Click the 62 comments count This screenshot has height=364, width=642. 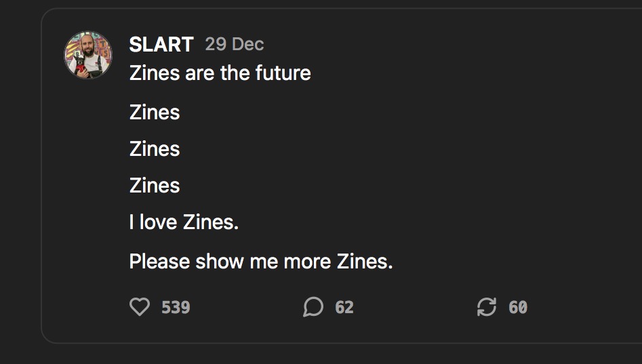point(344,308)
